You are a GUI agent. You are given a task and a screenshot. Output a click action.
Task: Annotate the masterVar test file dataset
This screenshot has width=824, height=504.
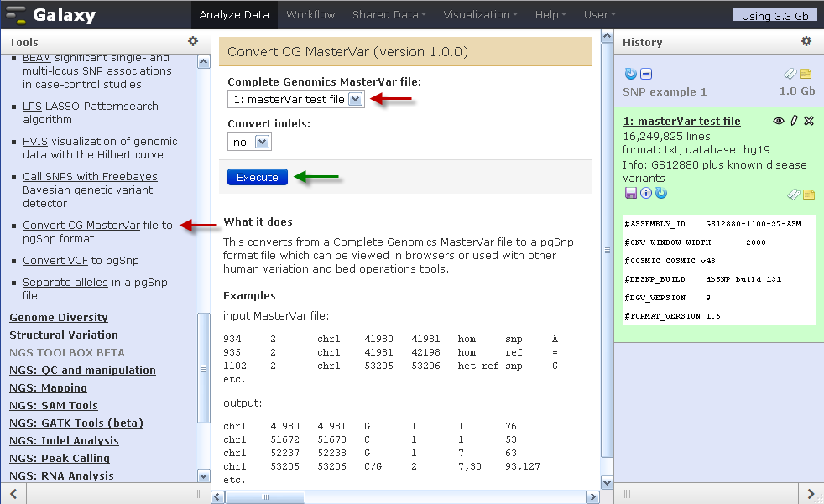(x=809, y=195)
